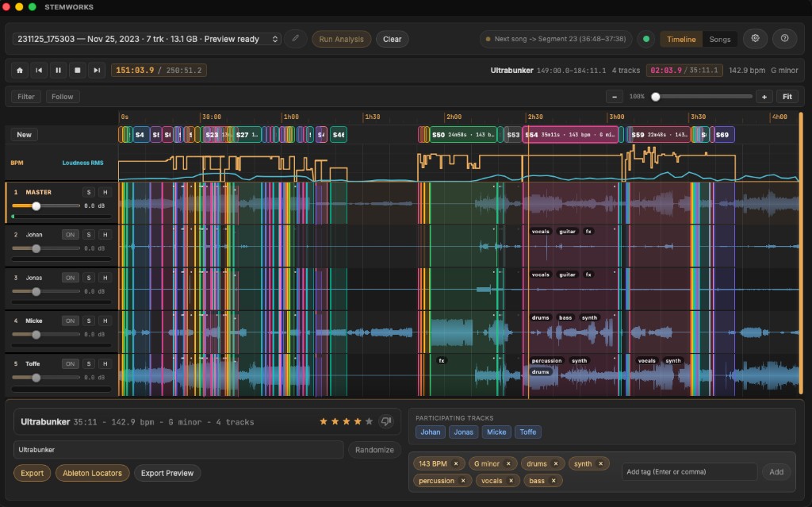Toggle Follow playhead
Viewport: 812px width, 507px height.
(62, 97)
